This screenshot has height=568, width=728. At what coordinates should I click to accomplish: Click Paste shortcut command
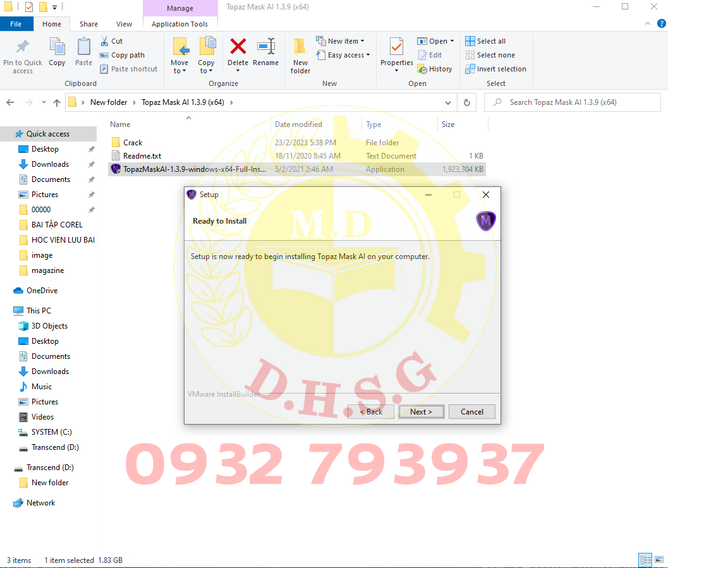point(129,69)
